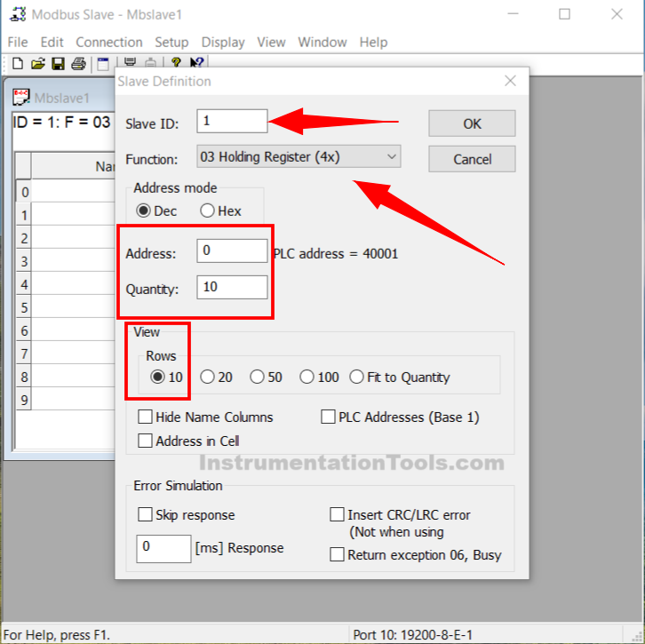Click the ID = 1: F = 03 text
This screenshot has height=644, width=645.
(x=61, y=123)
